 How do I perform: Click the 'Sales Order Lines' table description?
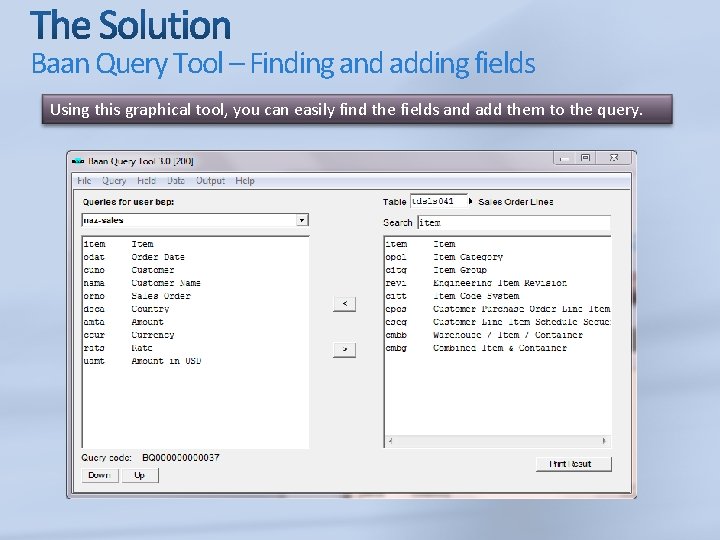click(x=516, y=202)
